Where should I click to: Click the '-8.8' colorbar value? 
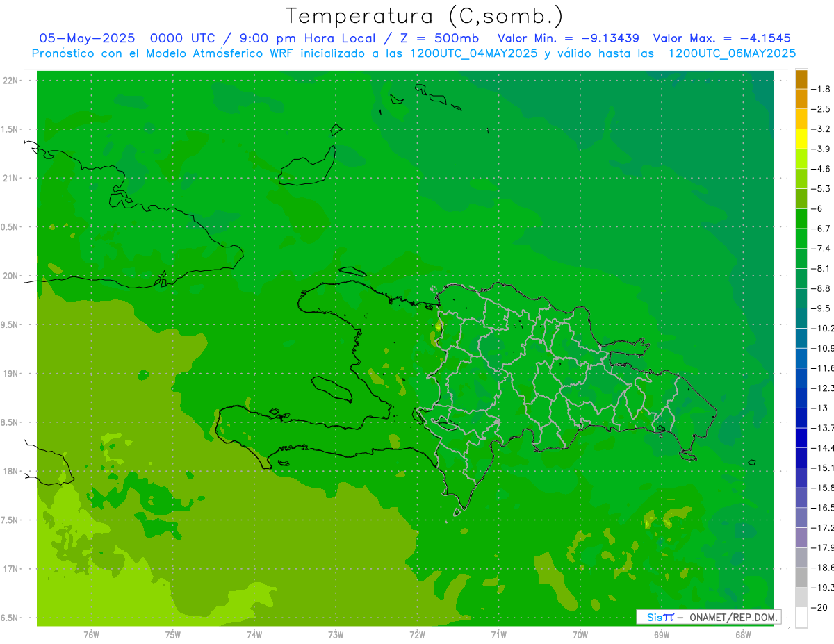(x=821, y=288)
